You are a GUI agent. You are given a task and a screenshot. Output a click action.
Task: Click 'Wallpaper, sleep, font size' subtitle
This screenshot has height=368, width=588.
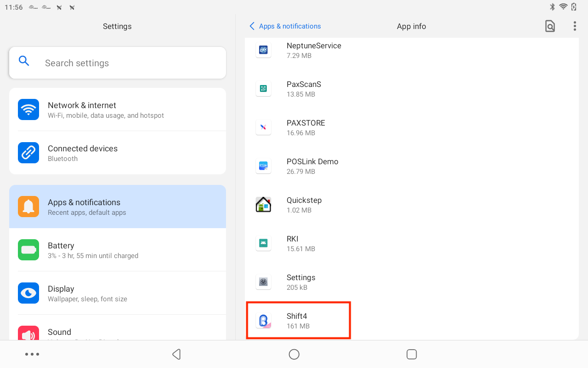87,299
